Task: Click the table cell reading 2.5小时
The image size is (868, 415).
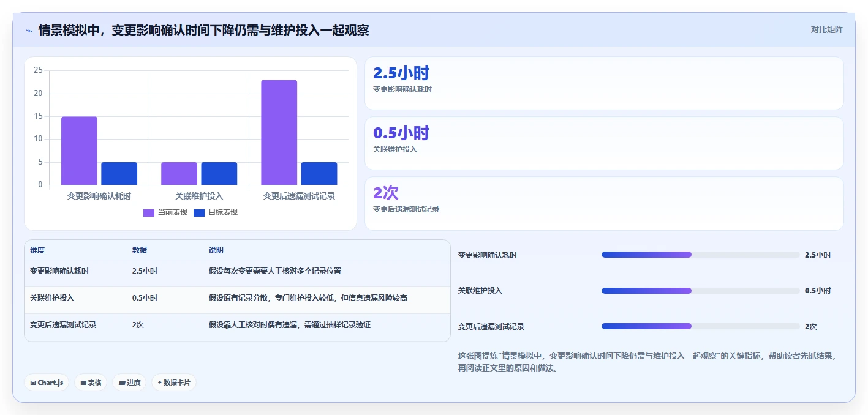Action: [145, 271]
